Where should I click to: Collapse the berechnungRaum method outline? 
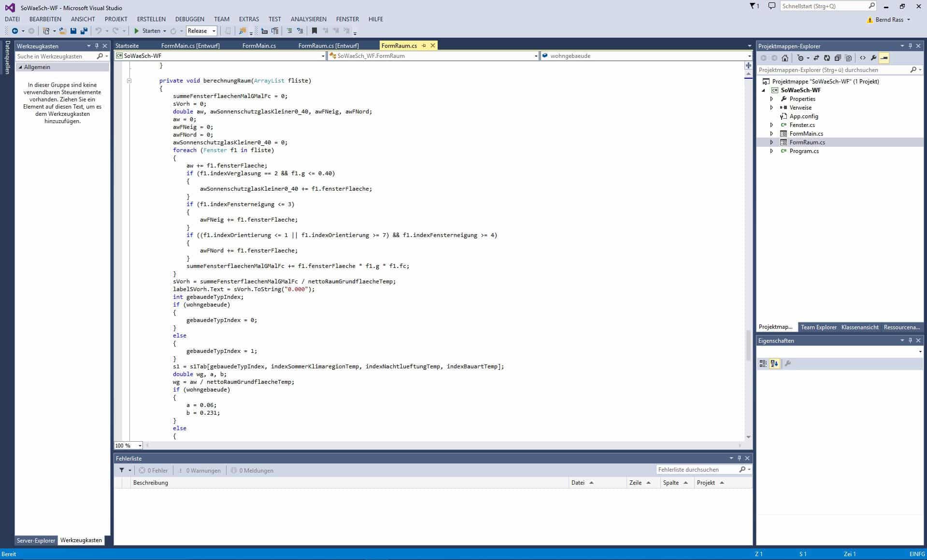click(x=129, y=81)
